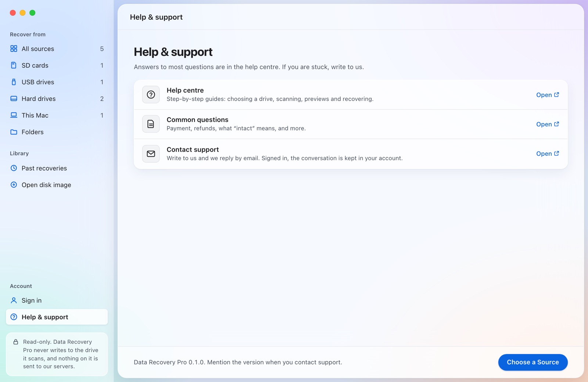The image size is (588, 382).
Task: Open the Folders source
Action: pos(57,132)
